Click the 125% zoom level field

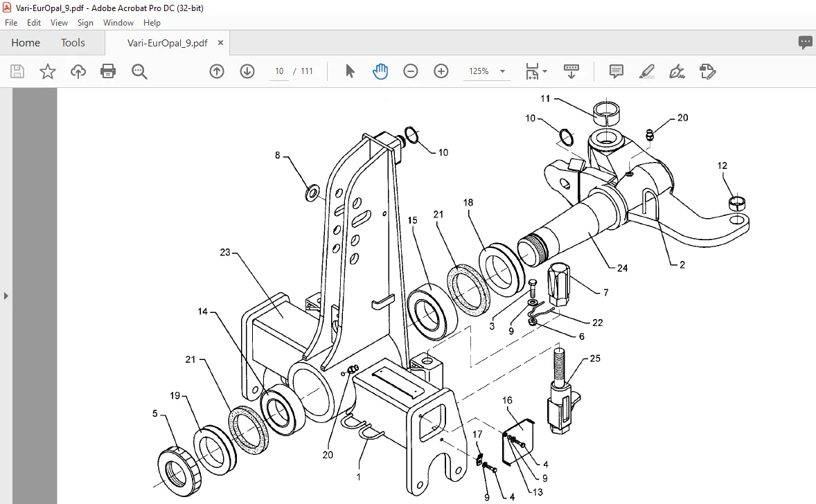(479, 71)
